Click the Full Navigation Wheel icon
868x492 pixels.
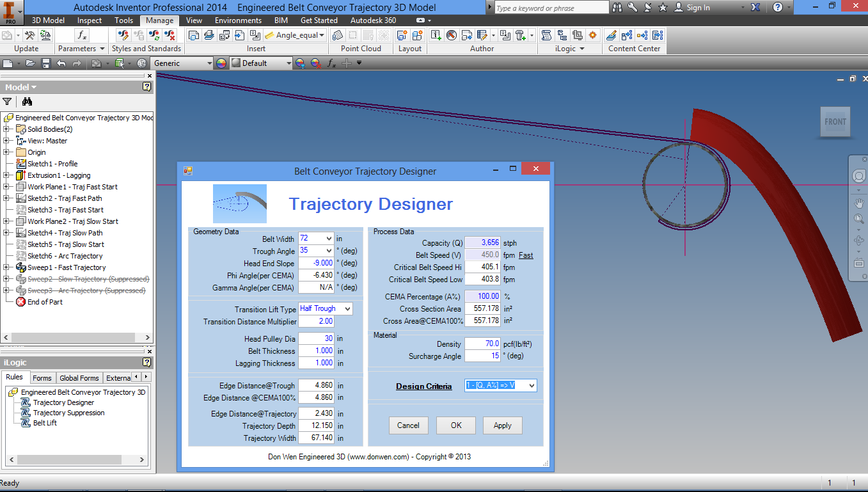(858, 176)
